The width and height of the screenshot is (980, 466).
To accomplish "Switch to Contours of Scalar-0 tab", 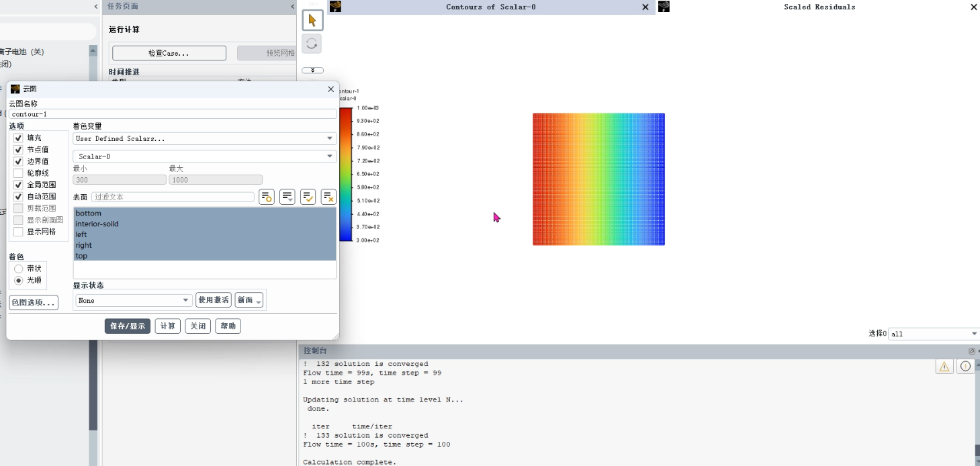I will pyautogui.click(x=491, y=7).
